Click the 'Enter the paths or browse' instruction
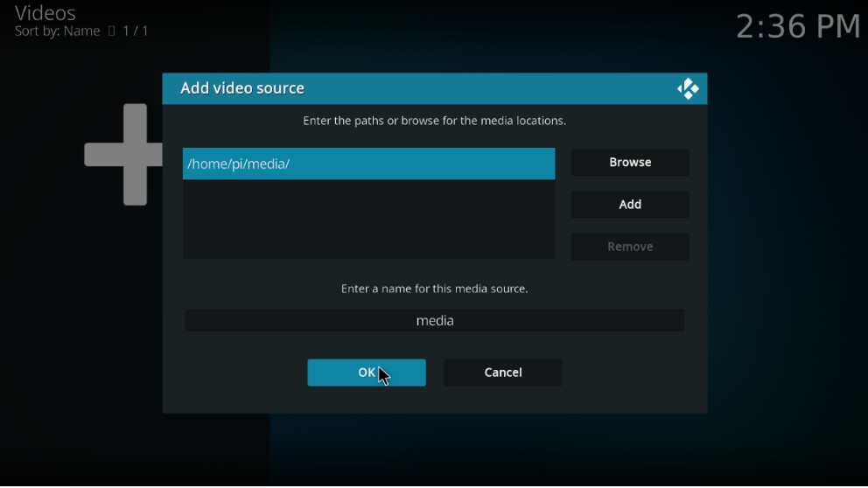 [434, 121]
